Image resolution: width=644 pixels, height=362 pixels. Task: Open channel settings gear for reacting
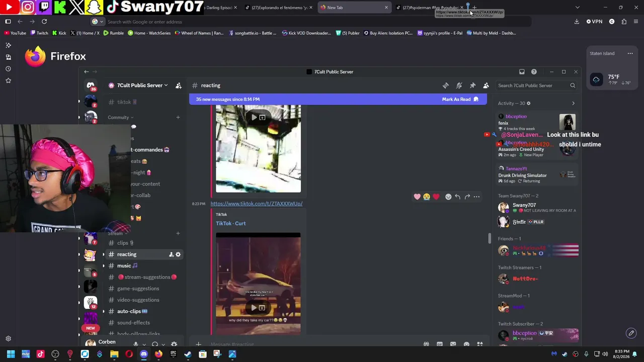[x=178, y=254]
